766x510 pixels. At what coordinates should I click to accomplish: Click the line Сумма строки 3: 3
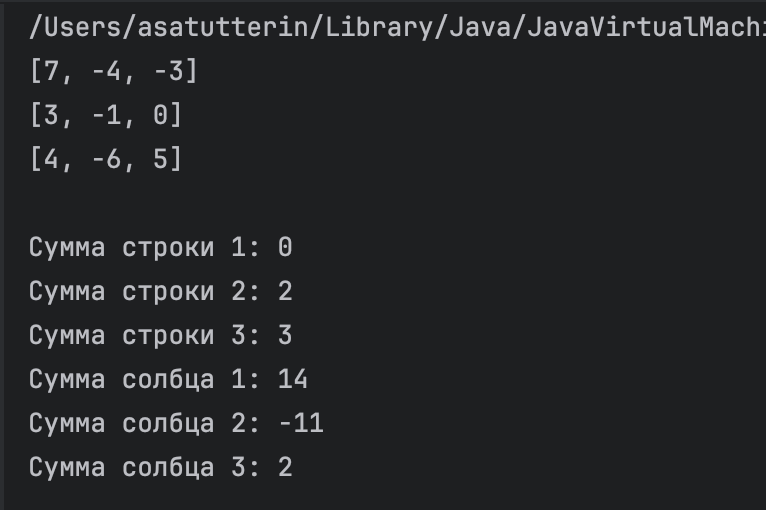coord(161,335)
